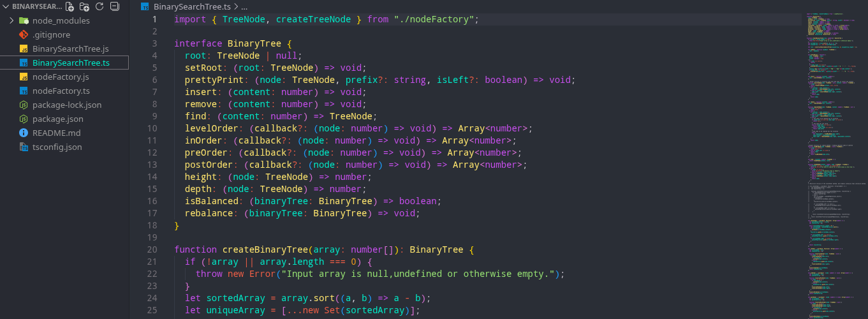Collapse the BINARYSEAR... project section chevron
The height and width of the screenshot is (319, 868).
coord(6,6)
